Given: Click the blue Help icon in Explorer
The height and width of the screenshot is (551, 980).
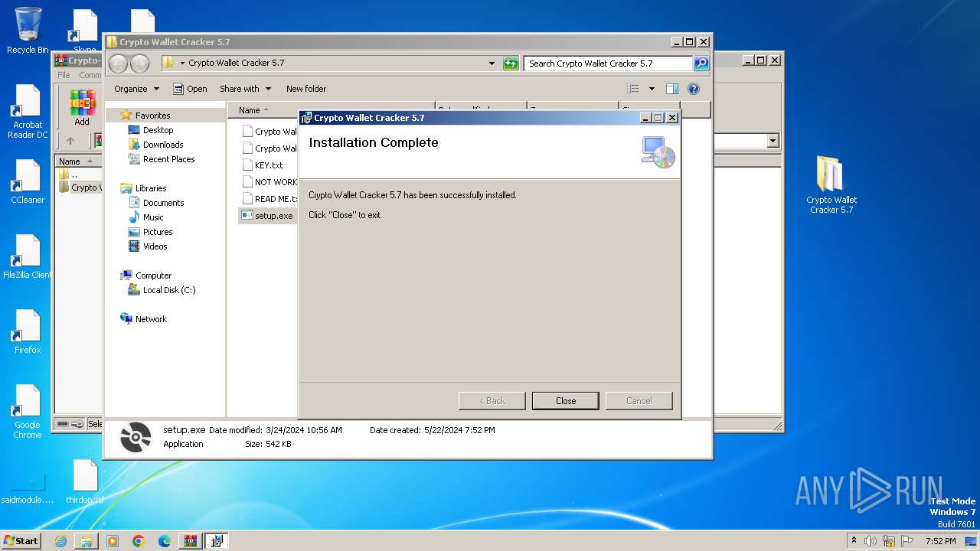Looking at the screenshot, I should coord(694,89).
